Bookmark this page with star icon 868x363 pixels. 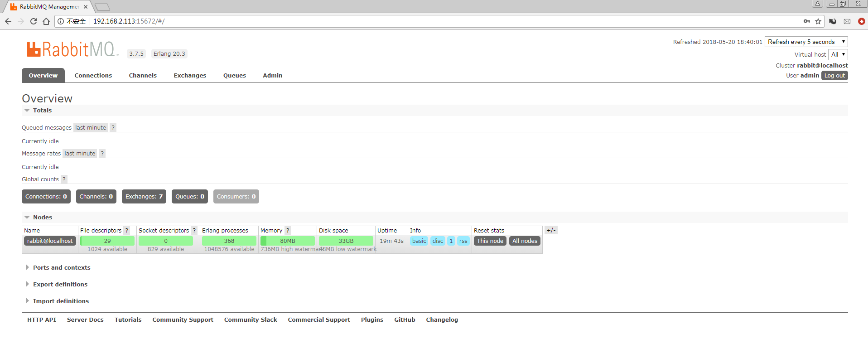(x=818, y=21)
